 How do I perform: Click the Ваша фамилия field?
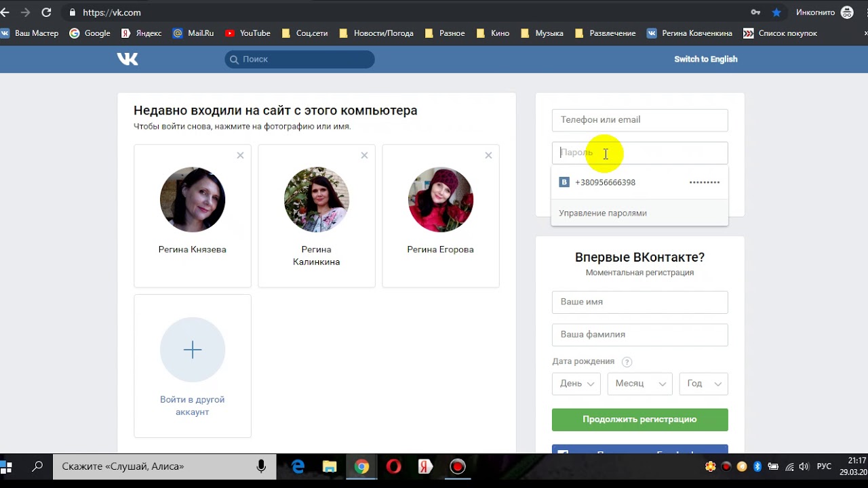640,335
